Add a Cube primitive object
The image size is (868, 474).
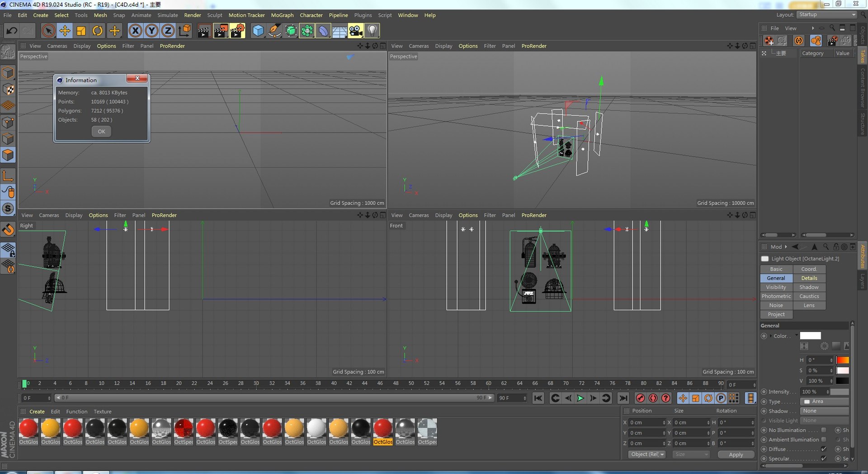tap(258, 31)
